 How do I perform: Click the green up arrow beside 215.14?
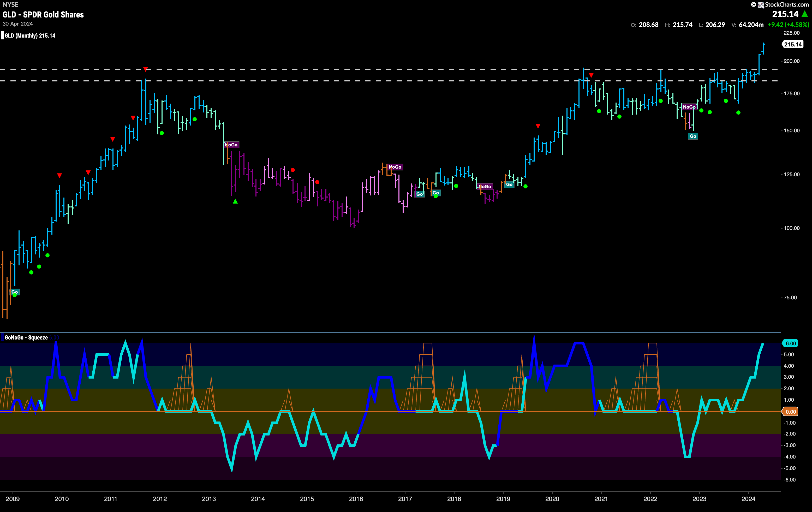click(805, 14)
